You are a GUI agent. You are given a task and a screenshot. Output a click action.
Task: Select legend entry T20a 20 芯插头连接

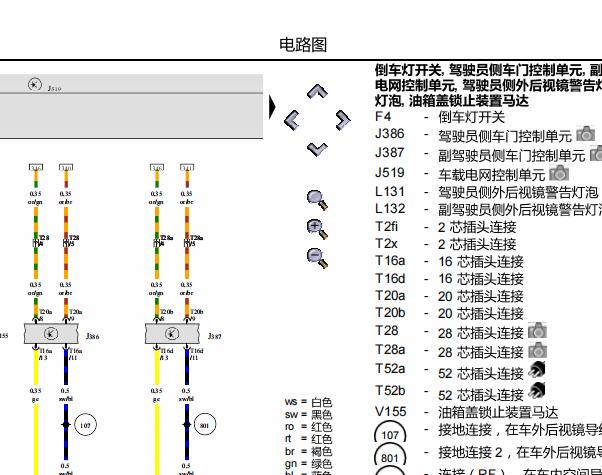(x=449, y=296)
